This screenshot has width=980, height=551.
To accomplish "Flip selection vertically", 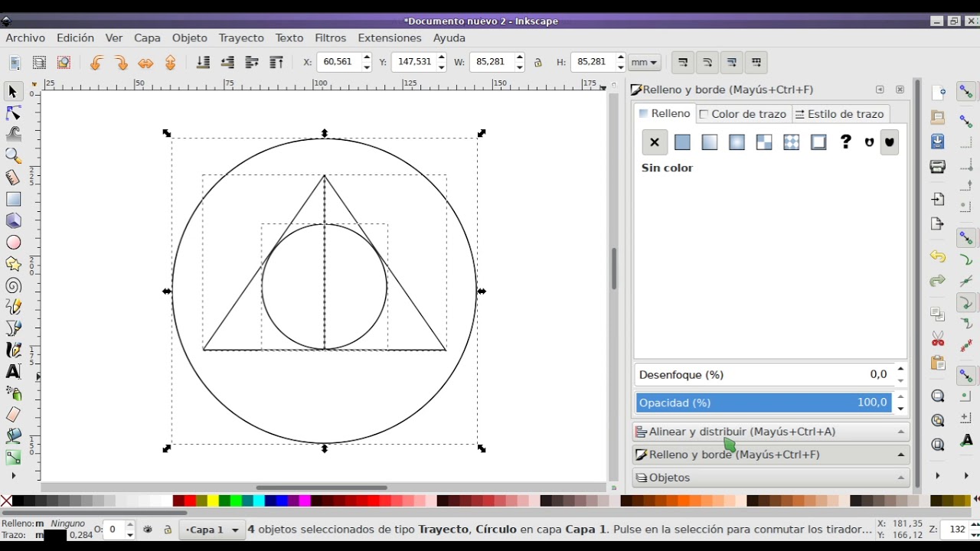I will click(x=170, y=63).
